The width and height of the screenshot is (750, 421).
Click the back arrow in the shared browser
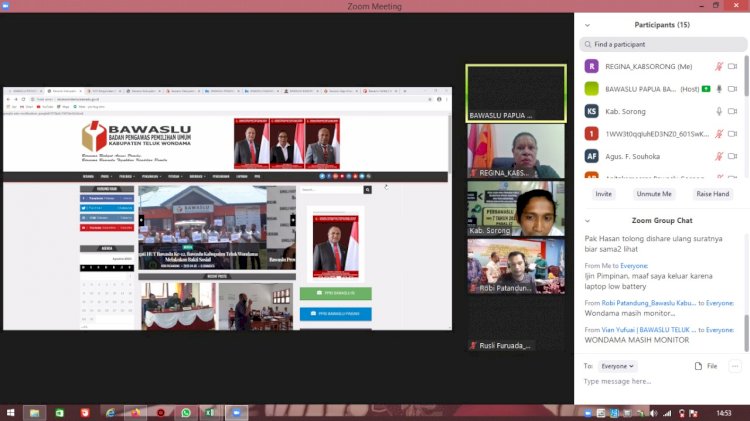click(x=8, y=99)
